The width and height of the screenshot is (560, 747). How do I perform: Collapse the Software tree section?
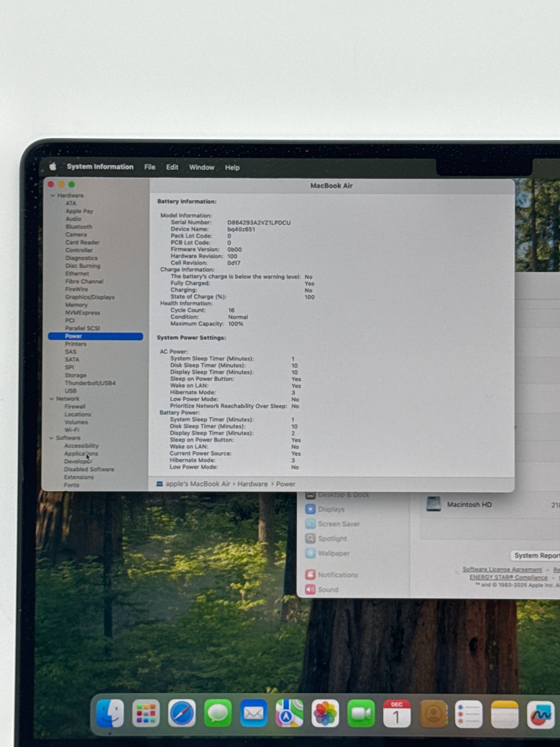click(51, 438)
